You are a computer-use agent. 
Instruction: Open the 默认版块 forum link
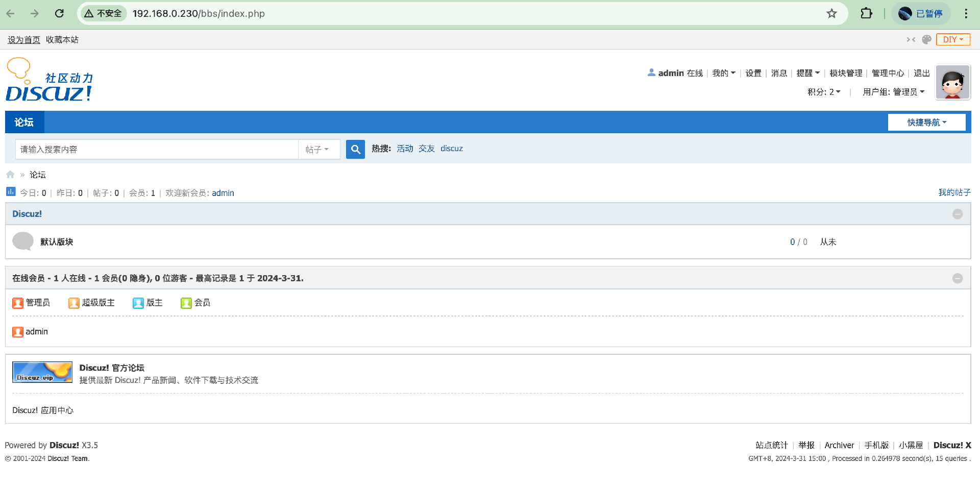click(x=57, y=242)
